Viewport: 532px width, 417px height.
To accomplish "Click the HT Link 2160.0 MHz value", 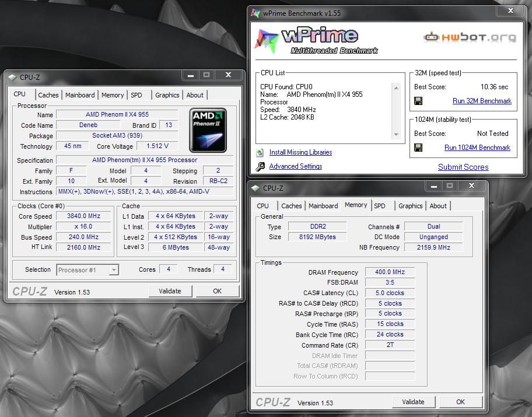I will pos(83,247).
